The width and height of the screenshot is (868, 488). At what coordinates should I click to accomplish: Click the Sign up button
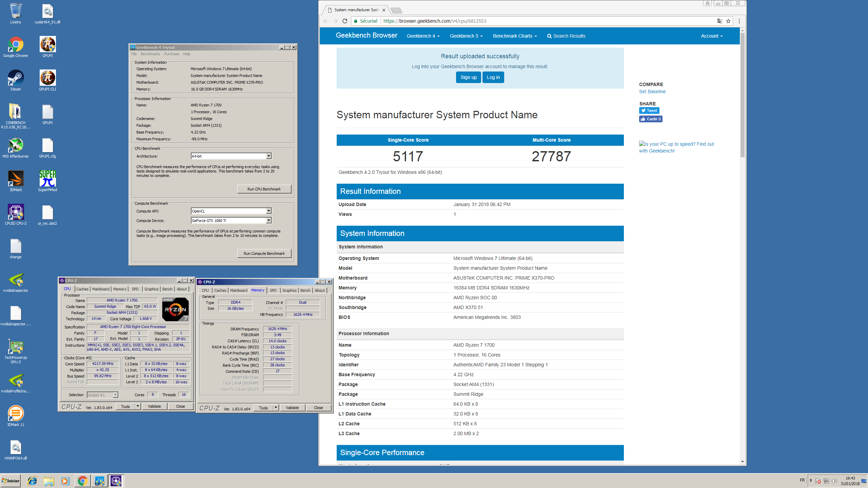468,77
